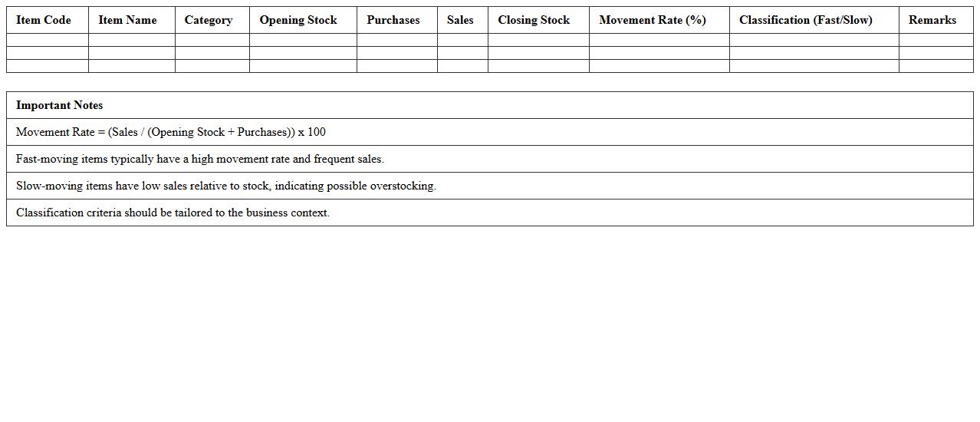Select the Movement Rate (%) header
Screen dimensions: 980x422
[653, 20]
